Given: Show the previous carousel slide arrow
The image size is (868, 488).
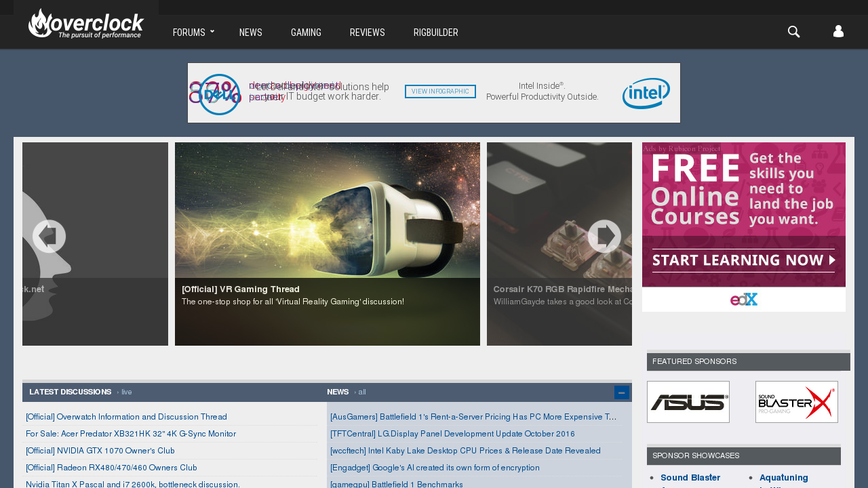Looking at the screenshot, I should [49, 237].
